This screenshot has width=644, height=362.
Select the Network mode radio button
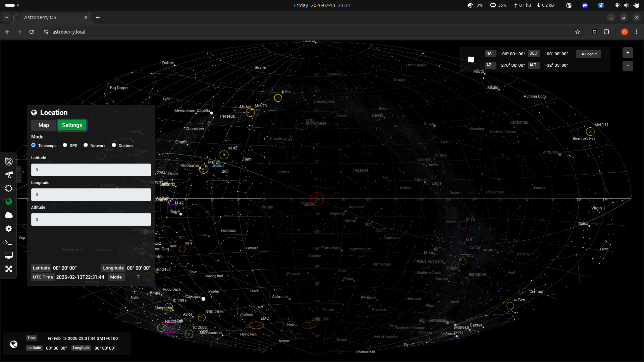click(86, 145)
